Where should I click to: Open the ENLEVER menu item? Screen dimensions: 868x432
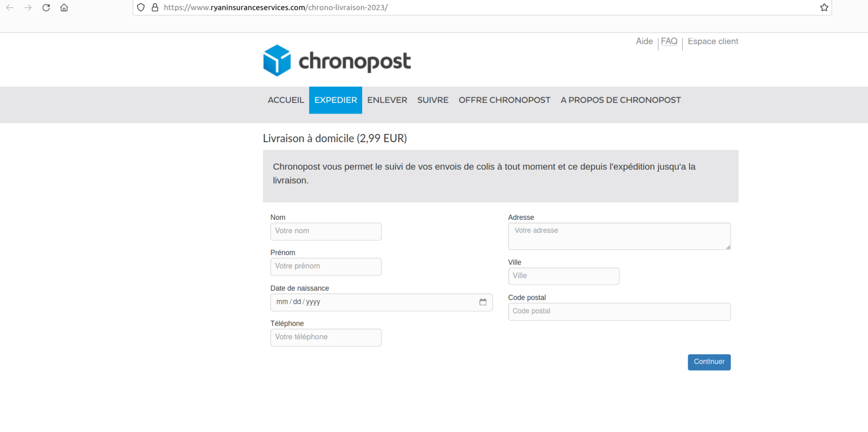387,100
